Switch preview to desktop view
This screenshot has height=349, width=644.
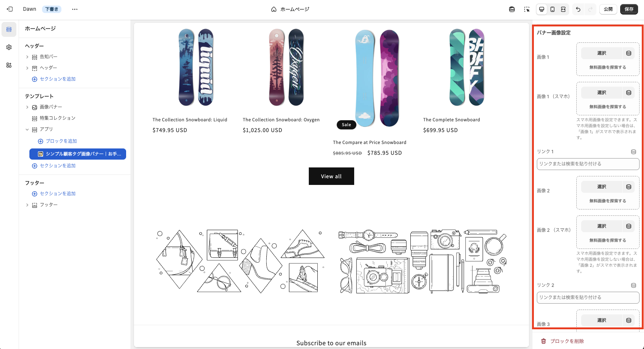tap(542, 9)
